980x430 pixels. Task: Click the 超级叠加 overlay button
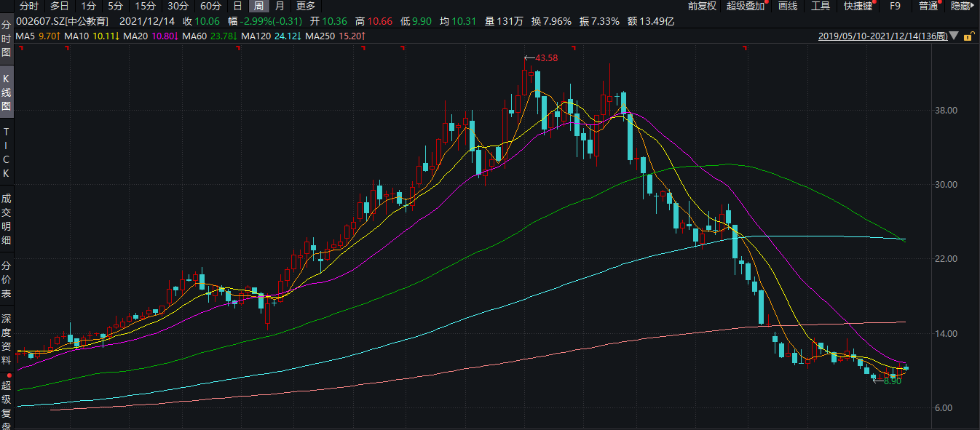point(746,6)
